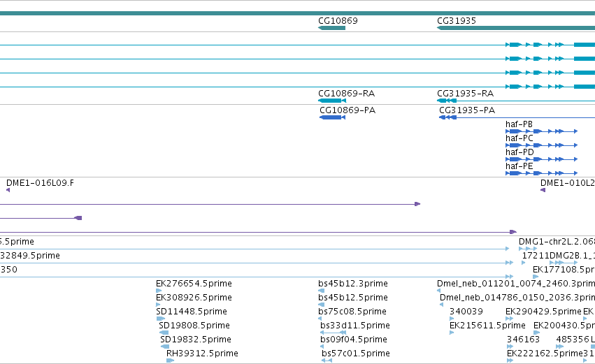Select the haf-PD protein label
The width and height of the screenshot is (595, 364).
tap(519, 152)
